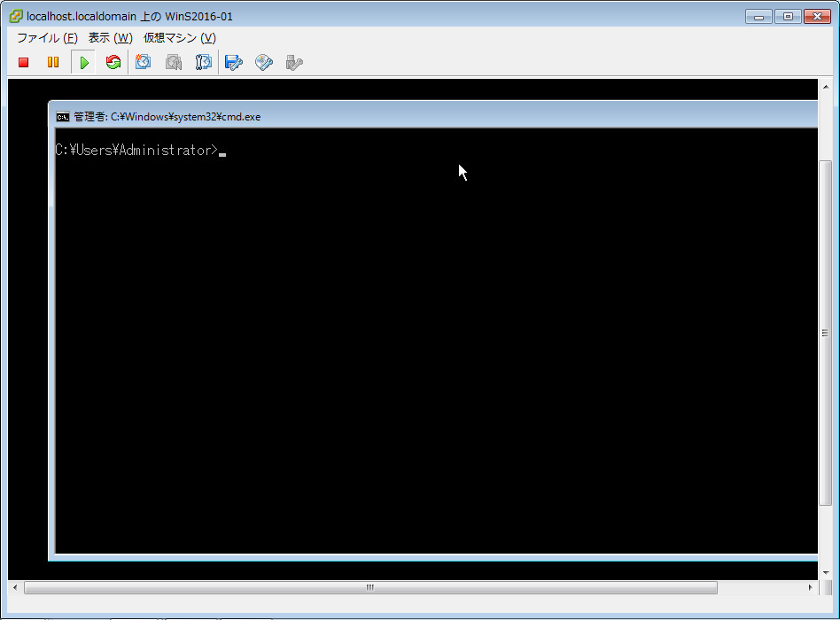Click the console vertical scrollbar up arrow

pyautogui.click(x=826, y=87)
